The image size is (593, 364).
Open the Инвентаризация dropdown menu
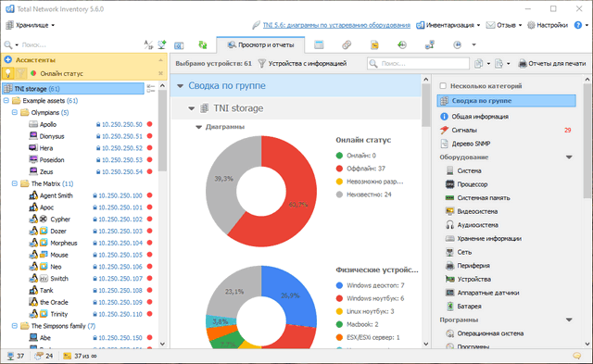click(448, 25)
